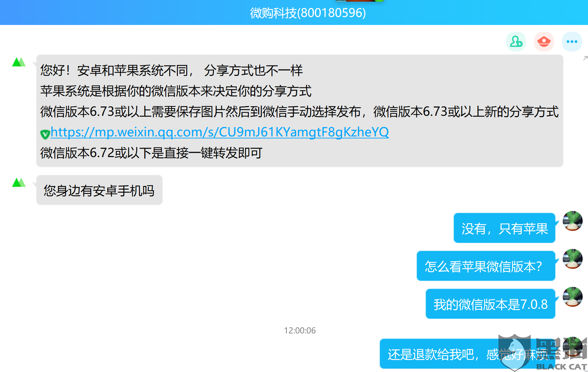Open the blue ellipsis more-options menu
This screenshot has width=588, height=372.
[572, 41]
